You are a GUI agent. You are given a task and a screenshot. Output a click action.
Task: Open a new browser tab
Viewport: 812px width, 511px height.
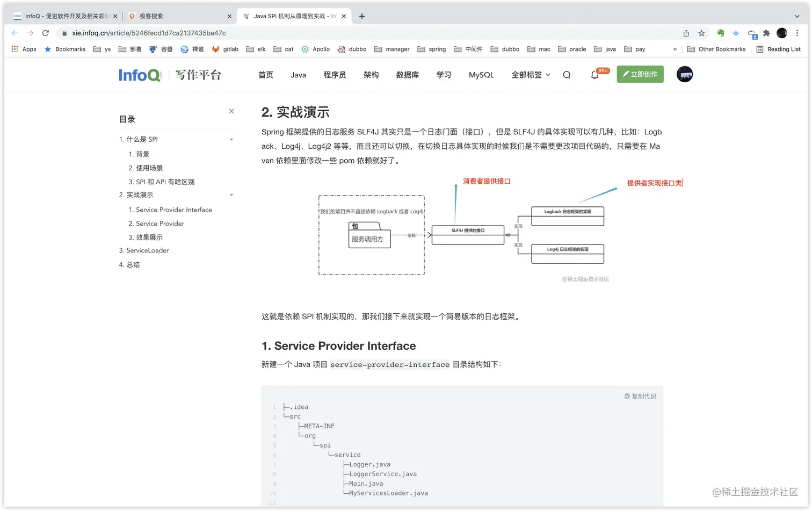[362, 16]
